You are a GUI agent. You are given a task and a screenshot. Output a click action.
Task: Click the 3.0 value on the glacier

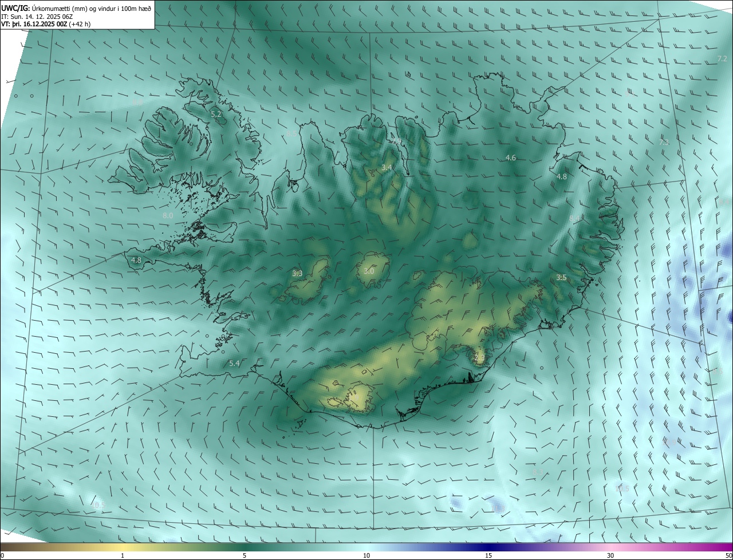369,271
